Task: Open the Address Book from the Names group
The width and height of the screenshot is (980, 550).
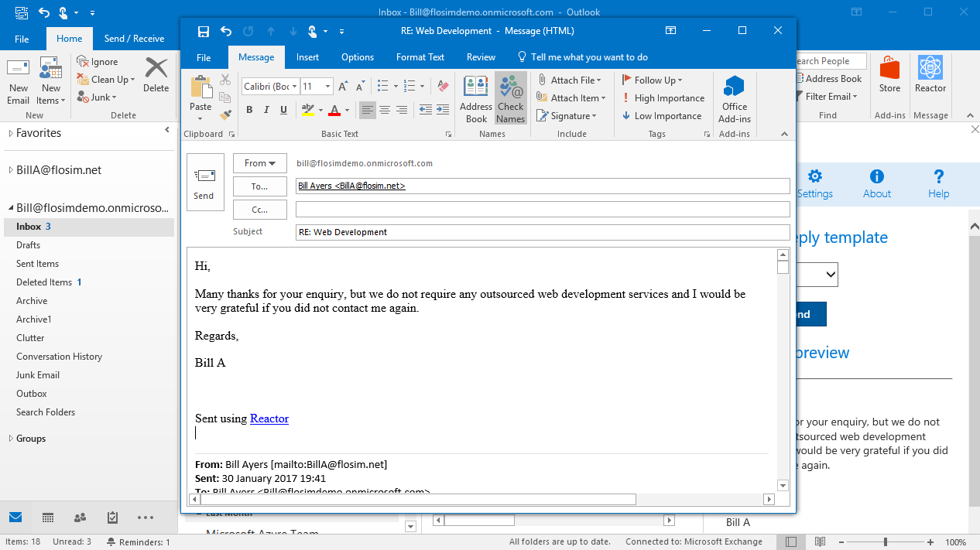Action: pos(476,98)
